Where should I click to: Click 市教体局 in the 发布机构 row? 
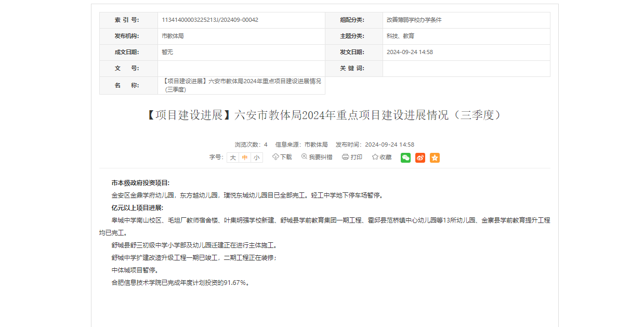click(x=173, y=36)
